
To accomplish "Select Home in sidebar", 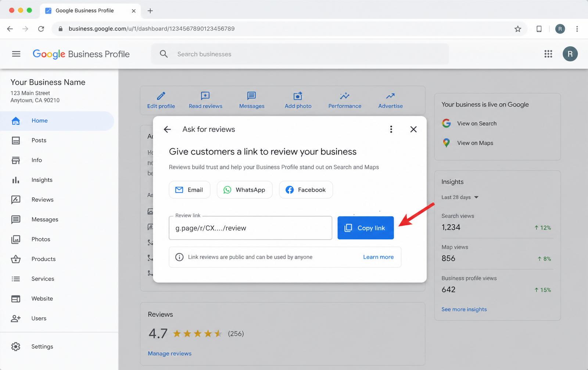I will pyautogui.click(x=57, y=121).
